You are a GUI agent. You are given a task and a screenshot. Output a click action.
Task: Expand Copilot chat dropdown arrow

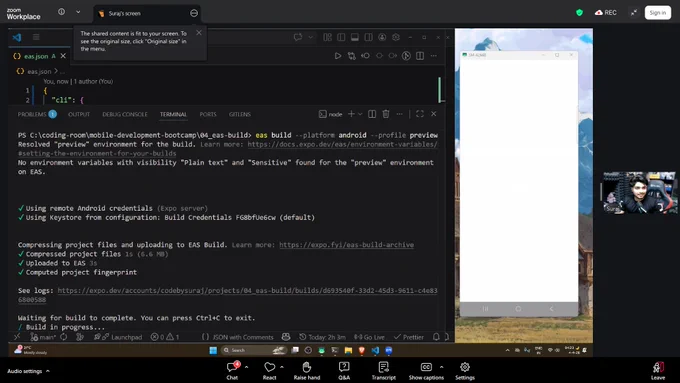(x=311, y=37)
